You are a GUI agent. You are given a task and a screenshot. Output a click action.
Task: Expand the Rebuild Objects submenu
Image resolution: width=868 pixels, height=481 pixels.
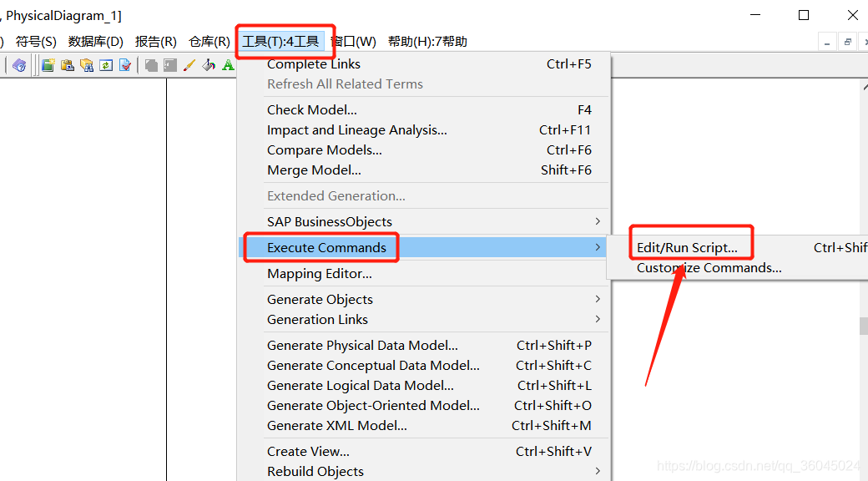tap(424, 472)
